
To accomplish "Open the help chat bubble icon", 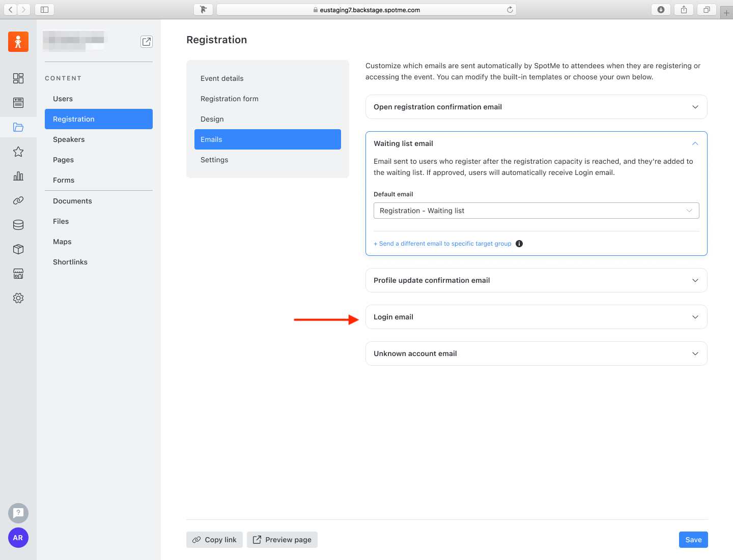I will click(18, 513).
